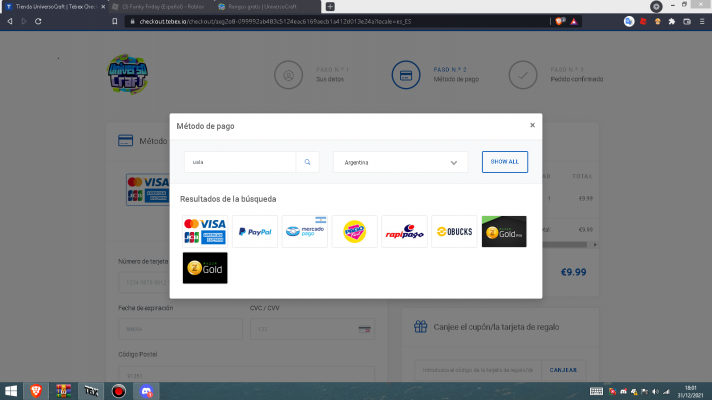Select the Visa/Mastercard card payment option
The height and width of the screenshot is (400, 712).
coord(204,231)
